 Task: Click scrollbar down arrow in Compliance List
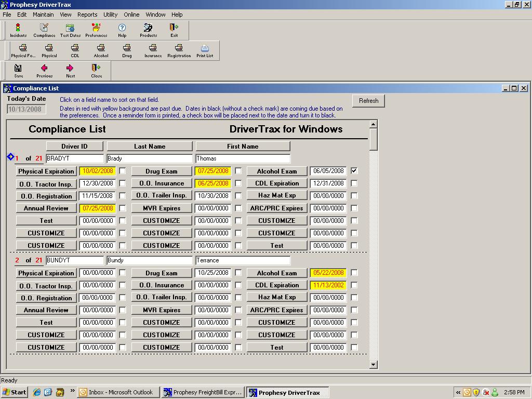tap(373, 365)
